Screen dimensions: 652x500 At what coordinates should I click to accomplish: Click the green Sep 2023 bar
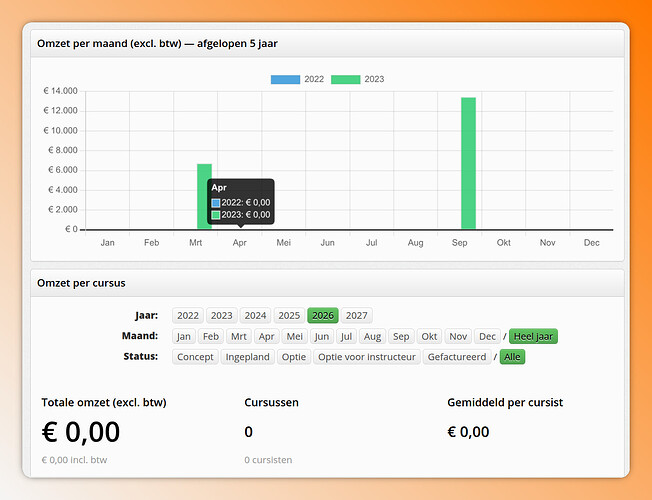pyautogui.click(x=468, y=163)
